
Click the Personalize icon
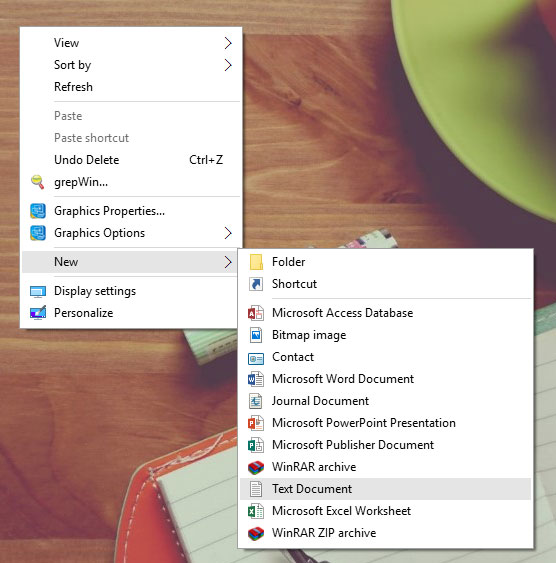[x=38, y=313]
